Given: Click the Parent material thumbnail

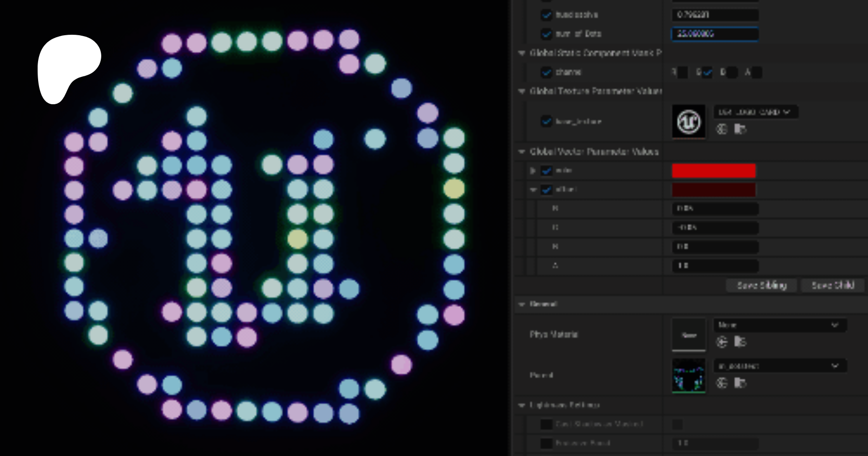Looking at the screenshot, I should [689, 375].
